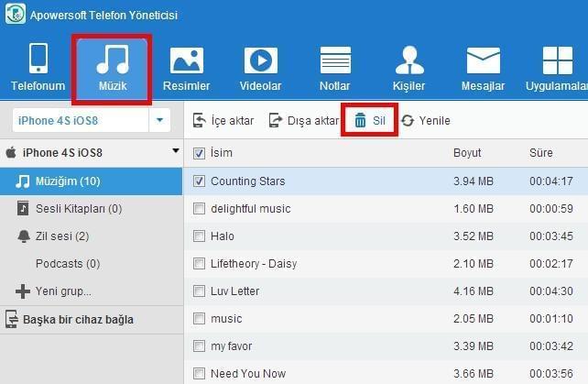Click the 3.52 MB size value

coord(474,236)
